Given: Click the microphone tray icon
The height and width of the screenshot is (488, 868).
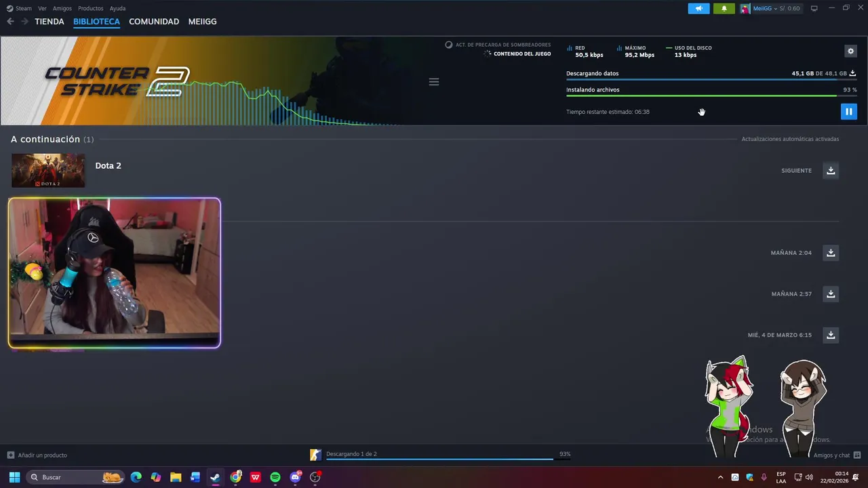Looking at the screenshot, I should click(764, 477).
